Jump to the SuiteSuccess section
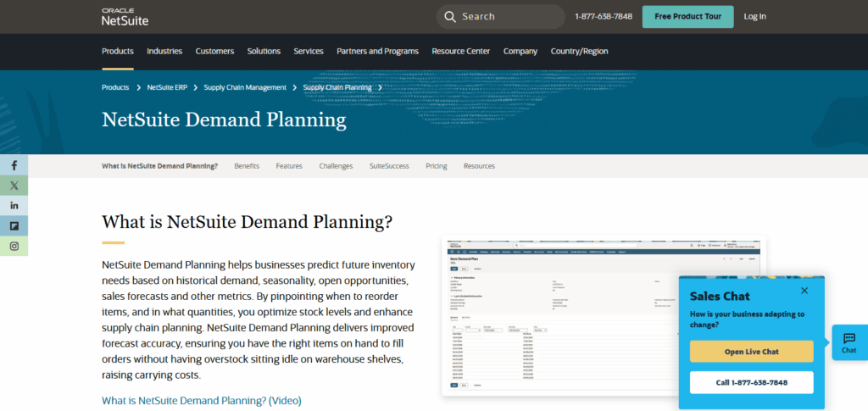 pos(389,166)
